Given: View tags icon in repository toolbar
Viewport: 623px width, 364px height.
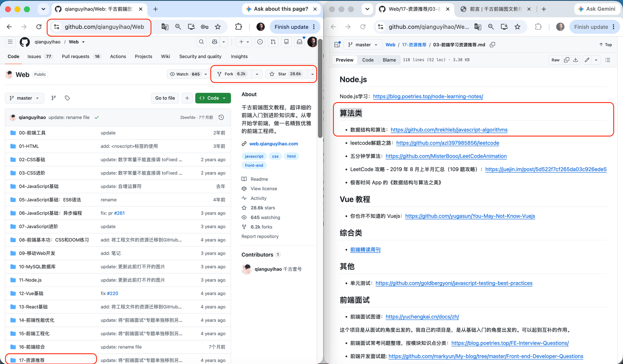Looking at the screenshot, I should click(67, 98).
